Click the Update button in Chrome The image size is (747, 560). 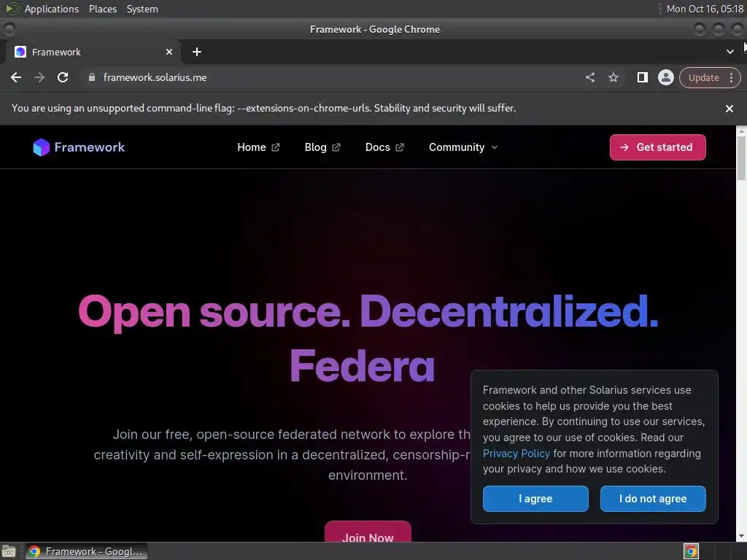pos(703,77)
